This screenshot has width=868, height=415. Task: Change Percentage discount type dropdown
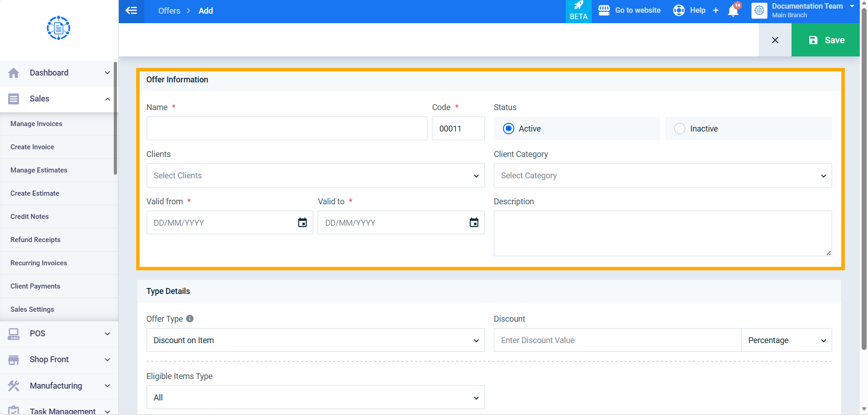pyautogui.click(x=787, y=340)
